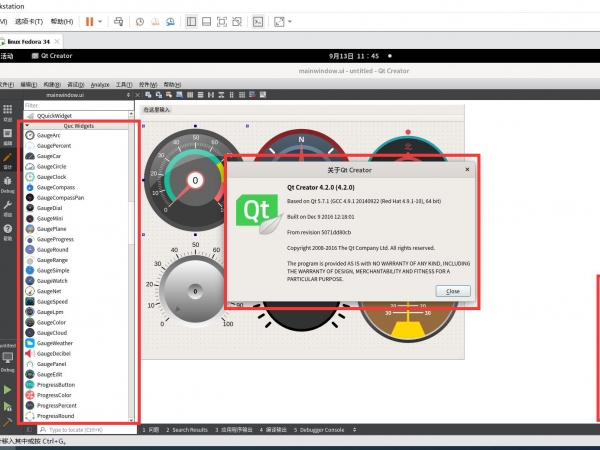Open the Welcome mode grid icon

[x=8, y=111]
